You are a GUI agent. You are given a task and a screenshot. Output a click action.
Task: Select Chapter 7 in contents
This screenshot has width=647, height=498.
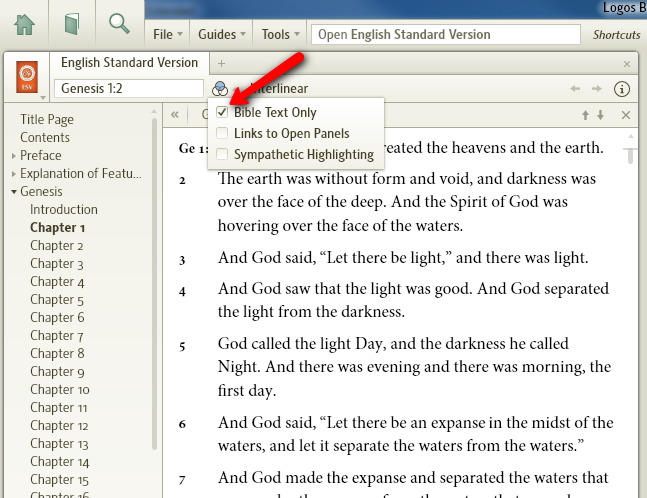[x=57, y=336]
